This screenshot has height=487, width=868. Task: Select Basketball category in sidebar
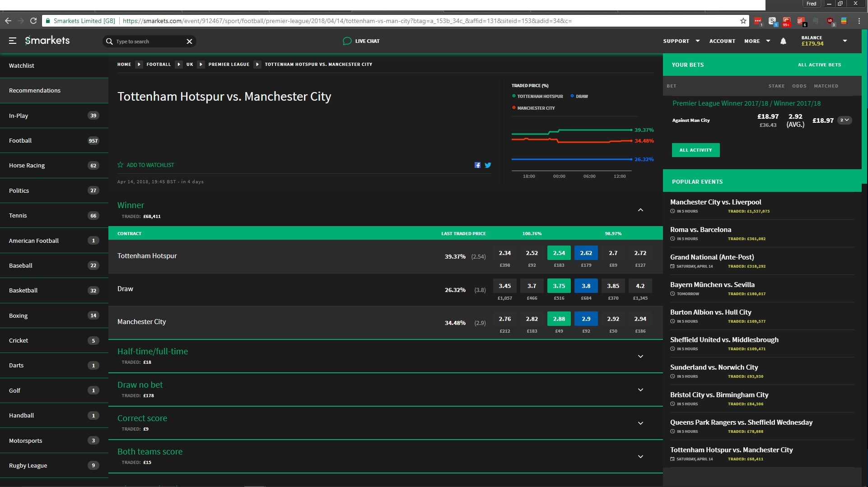click(54, 290)
